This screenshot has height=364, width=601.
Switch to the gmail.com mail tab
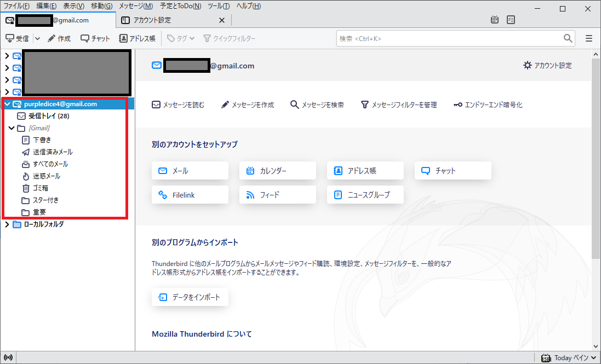58,20
